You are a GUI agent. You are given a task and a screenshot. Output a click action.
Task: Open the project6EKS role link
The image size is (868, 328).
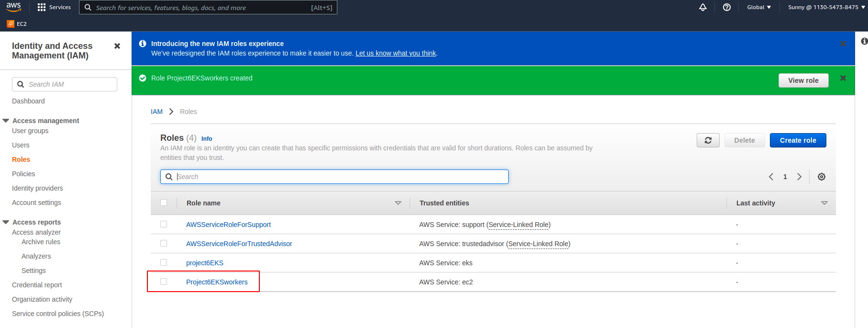pos(205,263)
